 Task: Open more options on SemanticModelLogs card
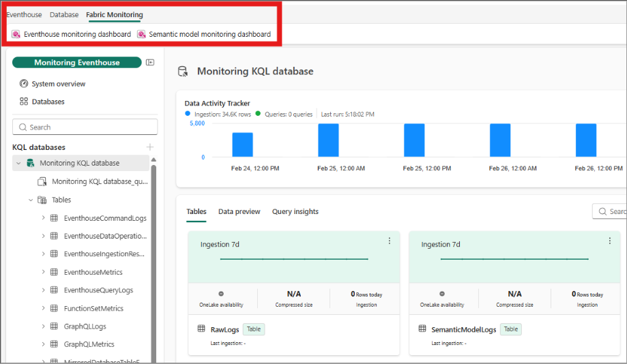tap(610, 241)
